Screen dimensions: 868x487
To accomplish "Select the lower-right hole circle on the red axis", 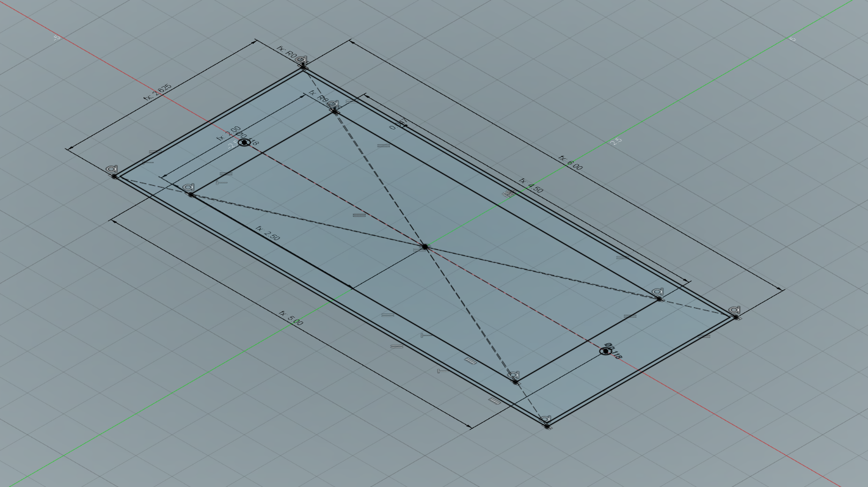I will tap(605, 351).
